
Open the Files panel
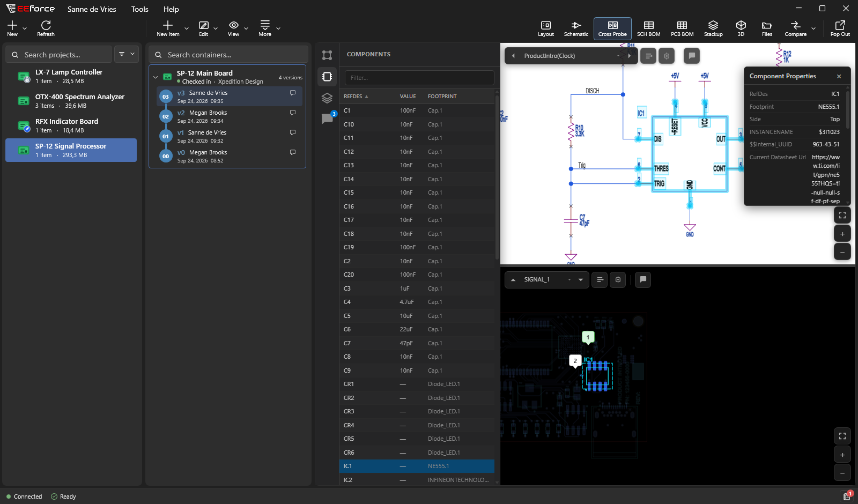pyautogui.click(x=767, y=28)
